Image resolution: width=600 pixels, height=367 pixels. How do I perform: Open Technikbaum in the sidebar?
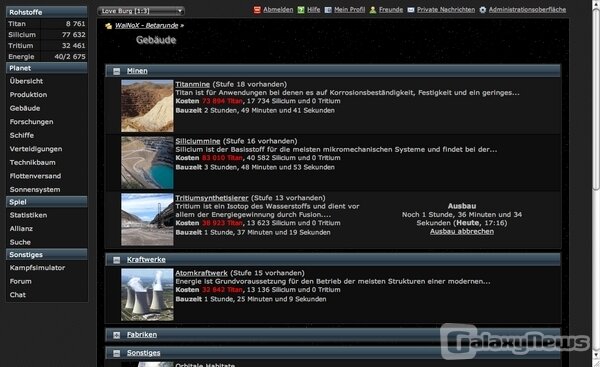33,163
